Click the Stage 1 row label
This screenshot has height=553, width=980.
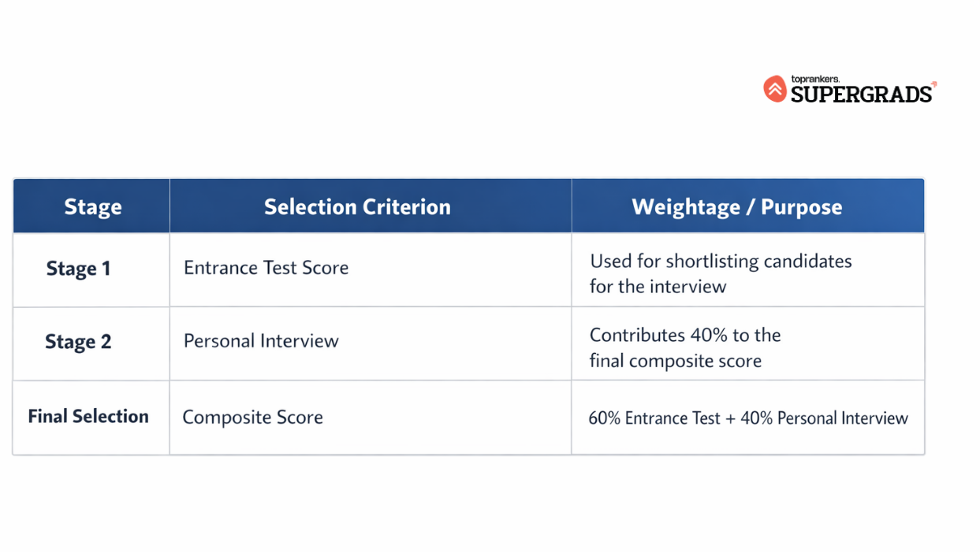pos(78,269)
